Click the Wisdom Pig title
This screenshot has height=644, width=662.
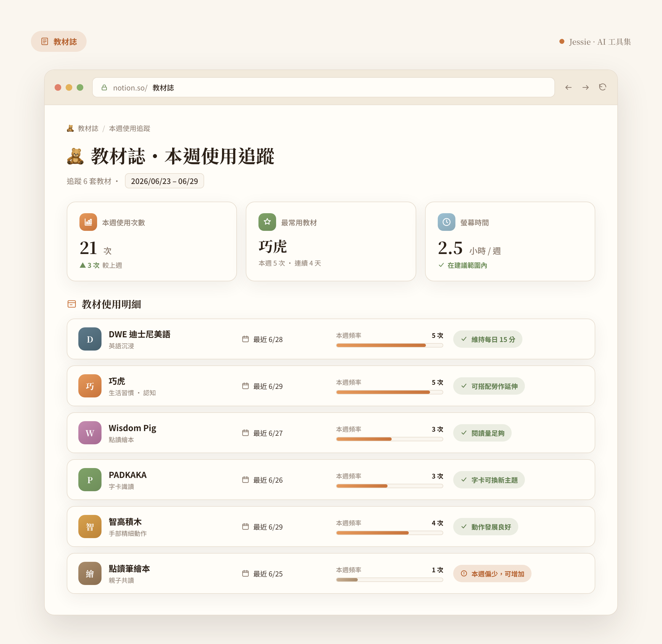(x=132, y=428)
